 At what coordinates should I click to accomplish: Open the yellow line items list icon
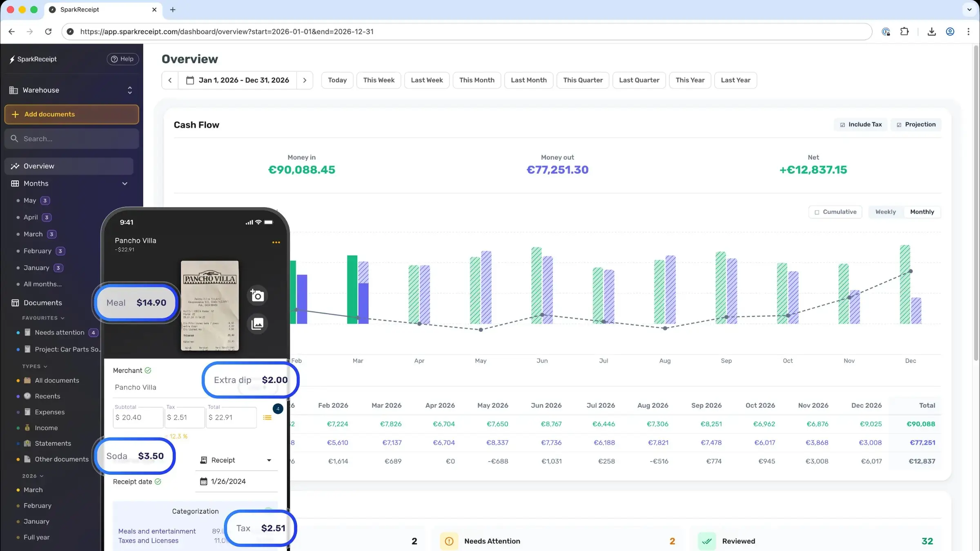268,418
